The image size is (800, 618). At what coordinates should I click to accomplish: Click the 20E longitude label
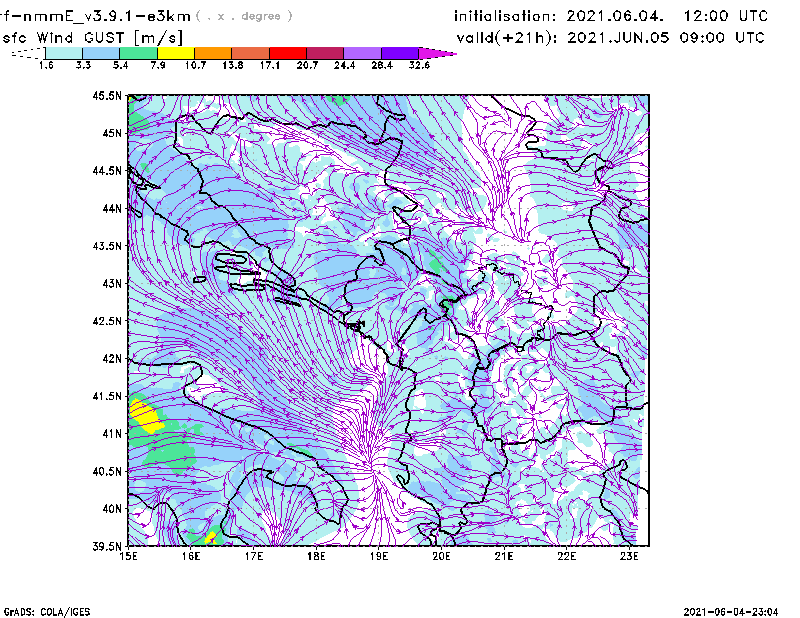click(441, 556)
